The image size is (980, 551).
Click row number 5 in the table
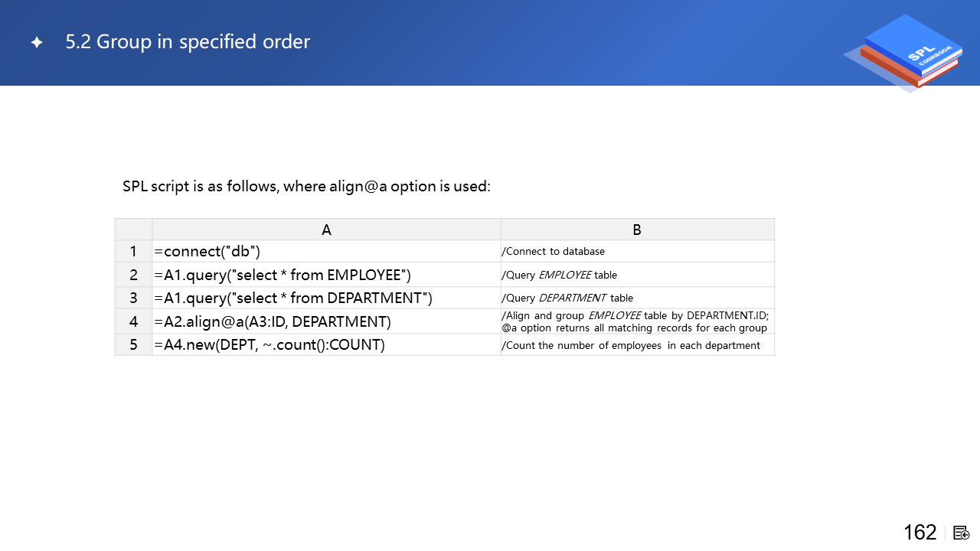click(x=133, y=345)
